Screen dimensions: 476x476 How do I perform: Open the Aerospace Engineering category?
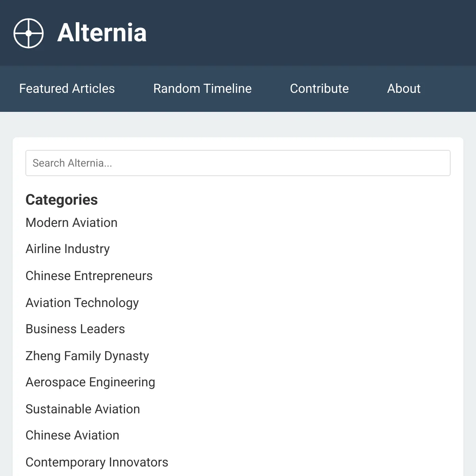[90, 382]
